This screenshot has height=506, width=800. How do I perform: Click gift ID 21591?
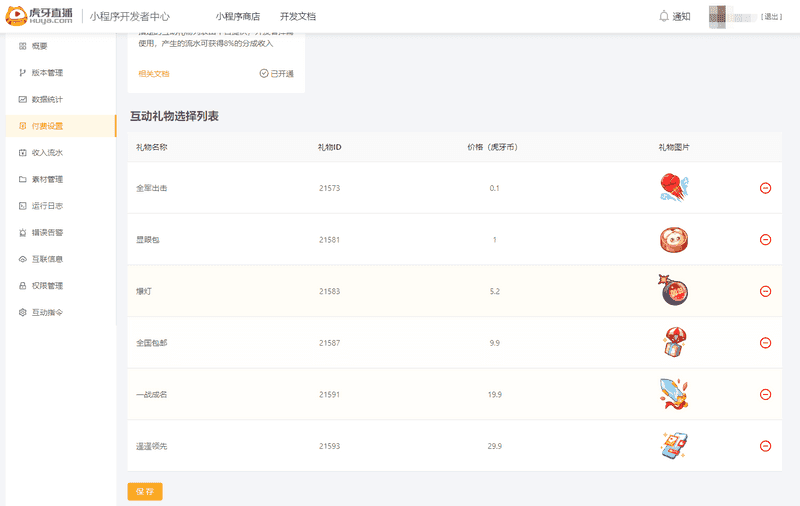tap(330, 394)
